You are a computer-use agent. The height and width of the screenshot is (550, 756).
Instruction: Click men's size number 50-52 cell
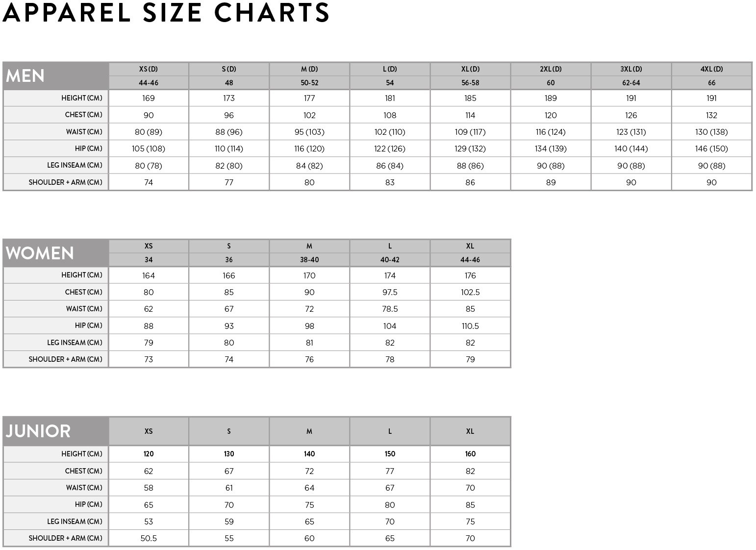(309, 83)
